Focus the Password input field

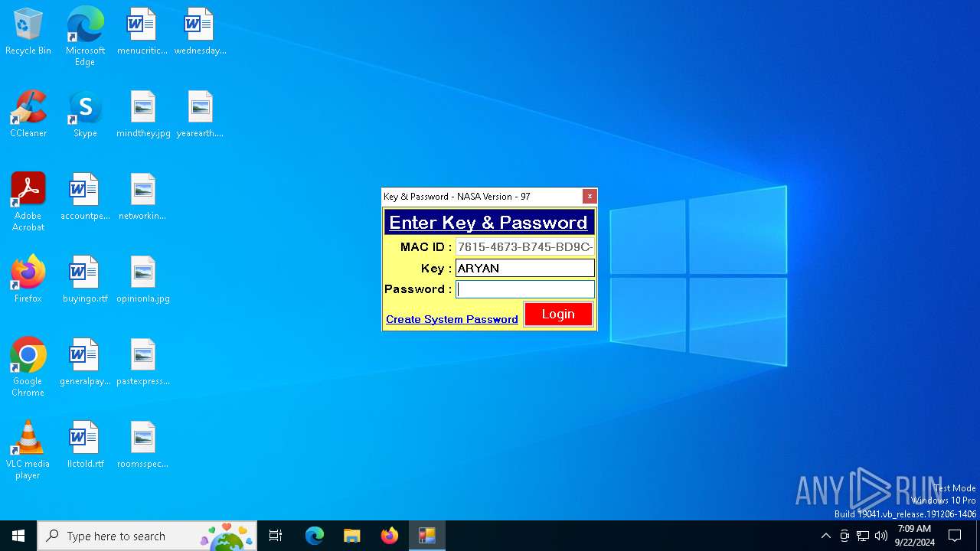(525, 289)
